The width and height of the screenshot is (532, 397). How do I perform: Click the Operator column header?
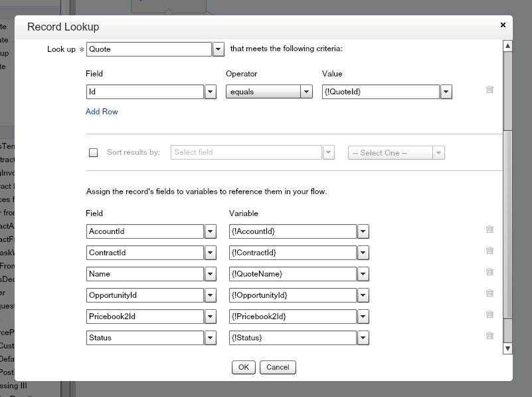point(242,74)
